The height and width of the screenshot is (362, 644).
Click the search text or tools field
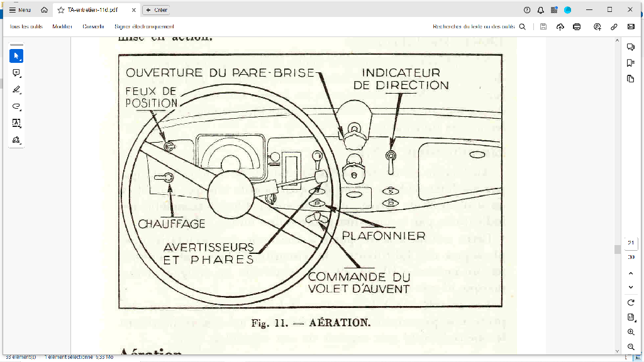coord(474,26)
